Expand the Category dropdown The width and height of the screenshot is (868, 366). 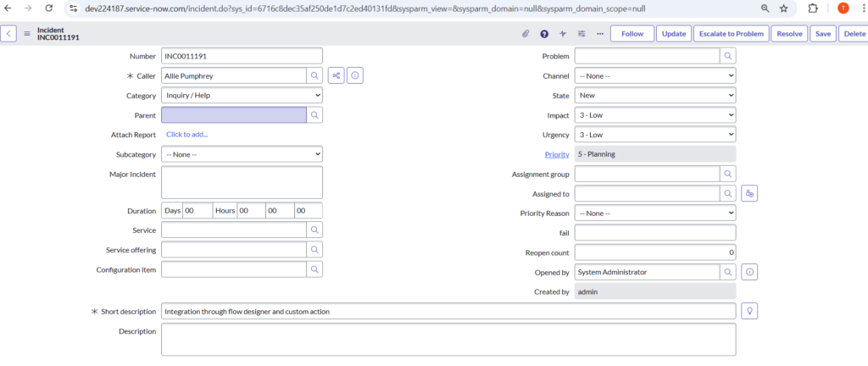pyautogui.click(x=242, y=96)
